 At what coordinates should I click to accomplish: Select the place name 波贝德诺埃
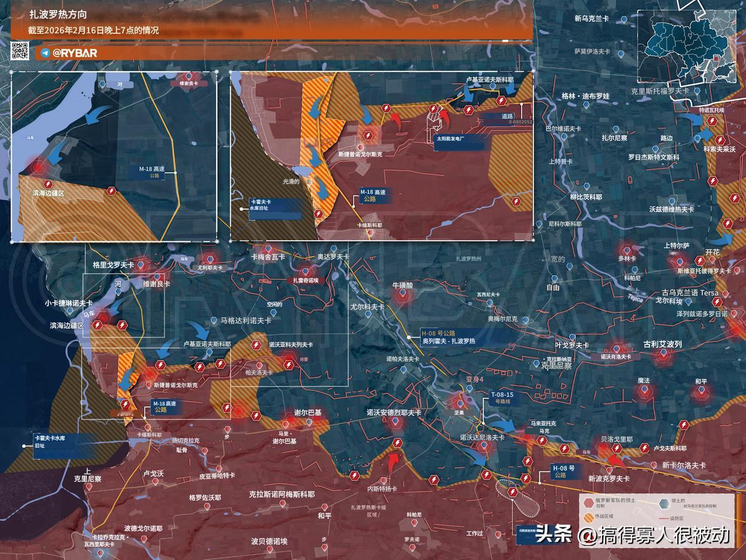point(269,541)
